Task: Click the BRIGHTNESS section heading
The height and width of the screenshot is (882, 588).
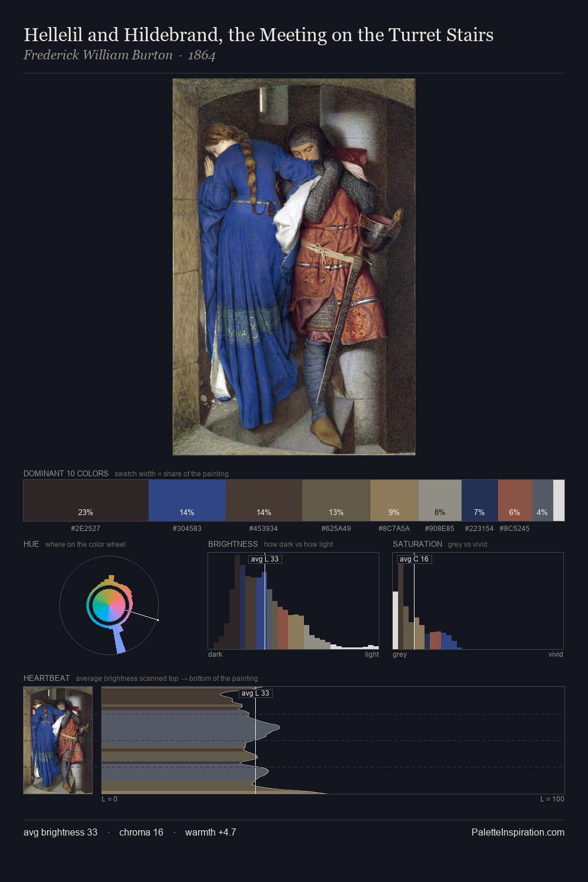Action: click(x=233, y=544)
